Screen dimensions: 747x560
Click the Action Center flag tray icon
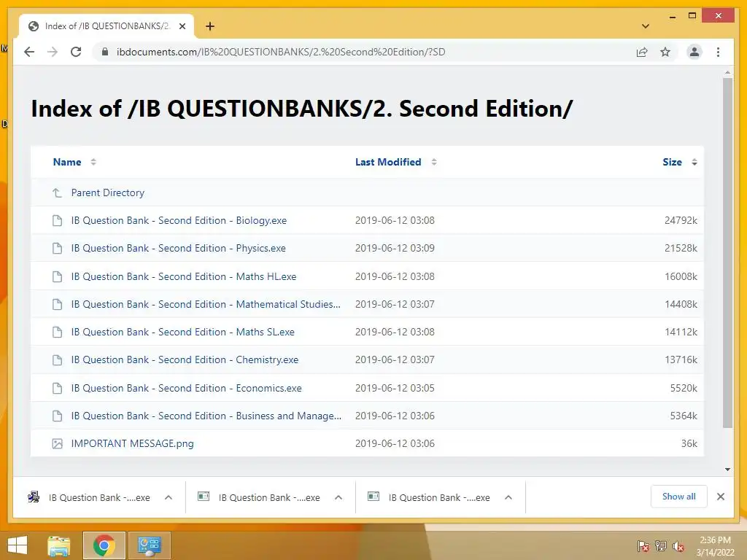coord(643,545)
